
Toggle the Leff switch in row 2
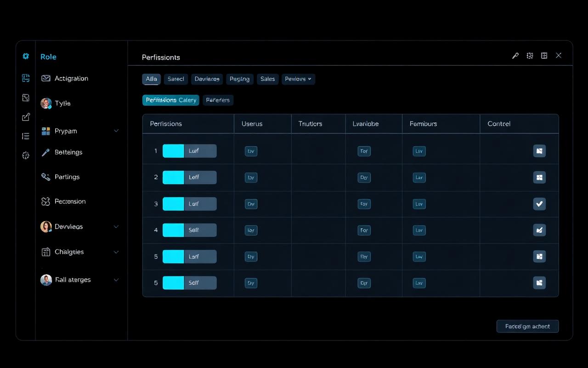coord(189,177)
